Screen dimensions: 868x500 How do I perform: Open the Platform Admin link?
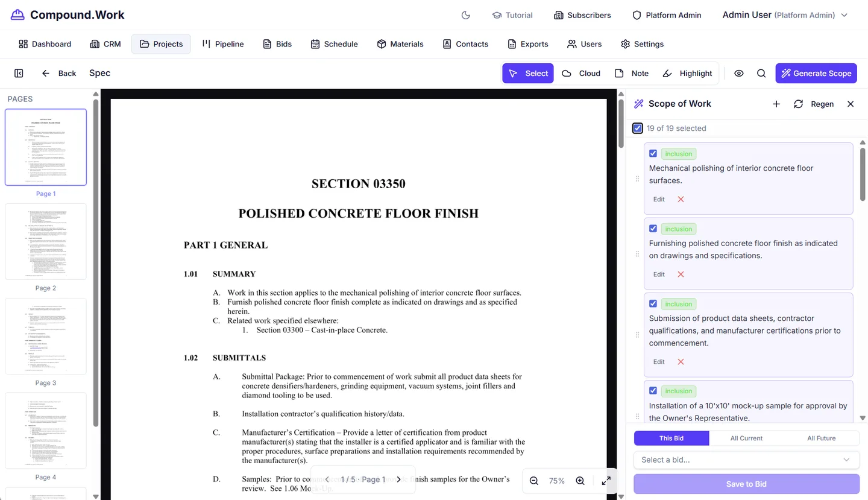point(667,15)
